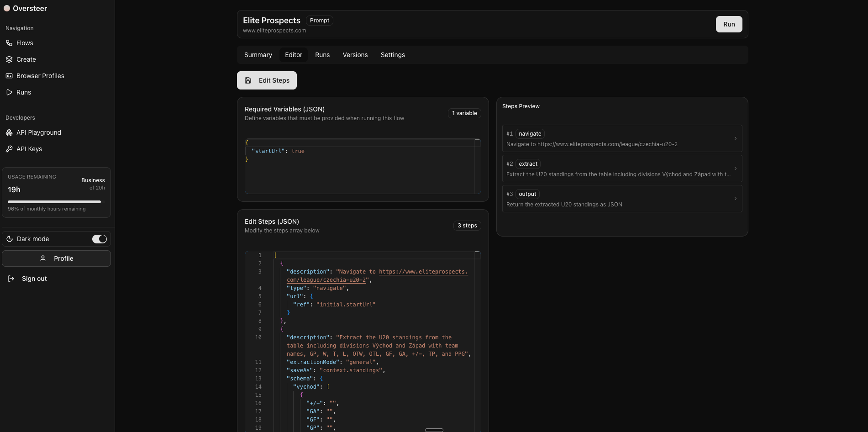Screen dimensions: 868x432
Task: Switch to the Versions tab
Action: 355,55
